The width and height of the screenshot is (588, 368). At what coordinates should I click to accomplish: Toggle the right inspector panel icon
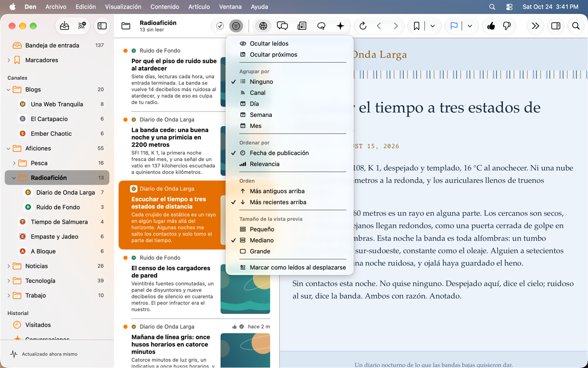tap(556, 26)
